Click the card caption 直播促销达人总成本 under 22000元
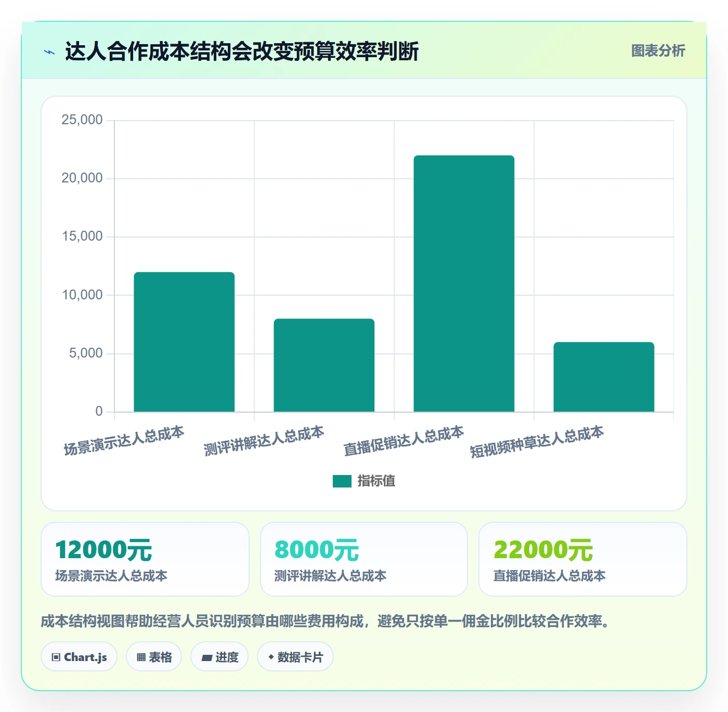The height and width of the screenshot is (712, 728). tap(549, 576)
